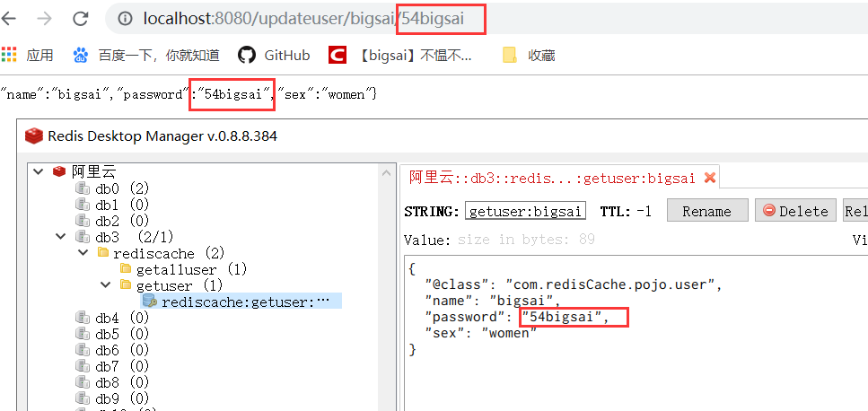This screenshot has width=868, height=411.
Task: Click the yellow 收藏 folder icon
Action: coord(509,55)
